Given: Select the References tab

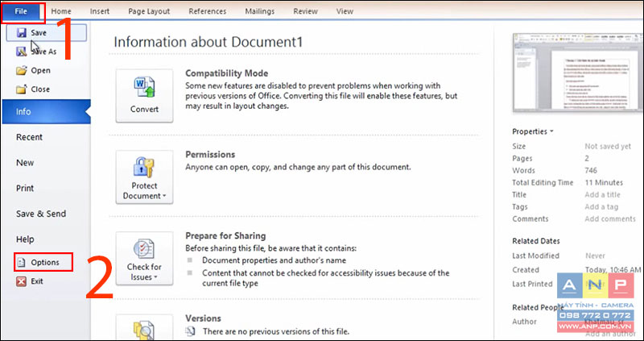Looking at the screenshot, I should 208,11.
